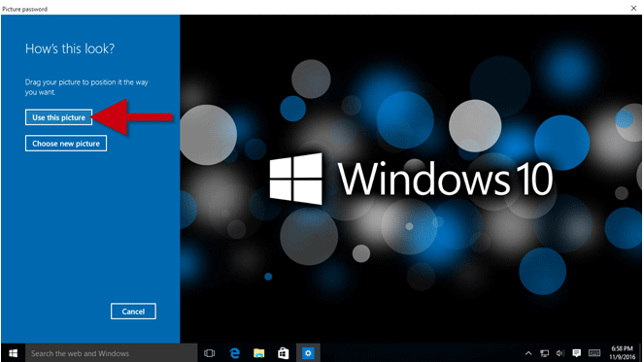Click the white Windows logo in the preview picture
The height and width of the screenshot is (362, 644).
pos(295,179)
